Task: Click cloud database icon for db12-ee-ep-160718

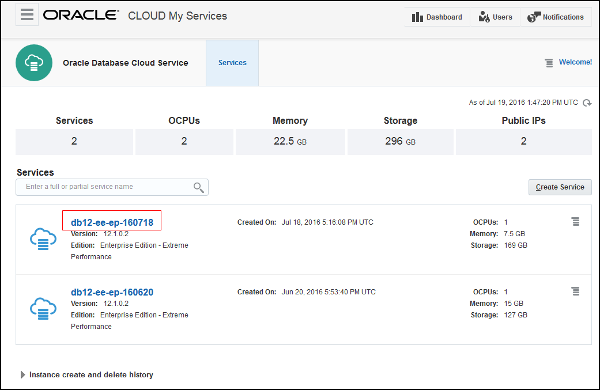Action: 43,239
